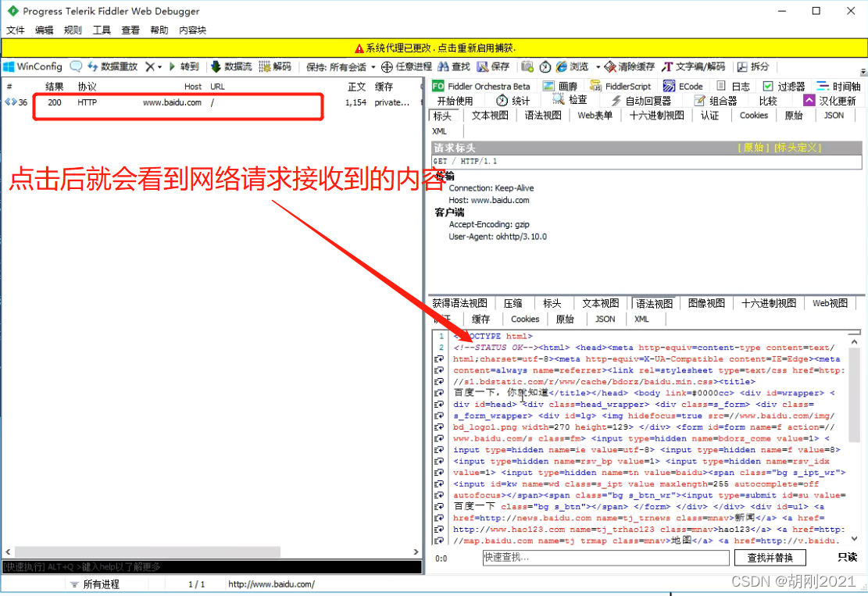
Task: Click 查找并替换 button
Action: tap(770, 558)
